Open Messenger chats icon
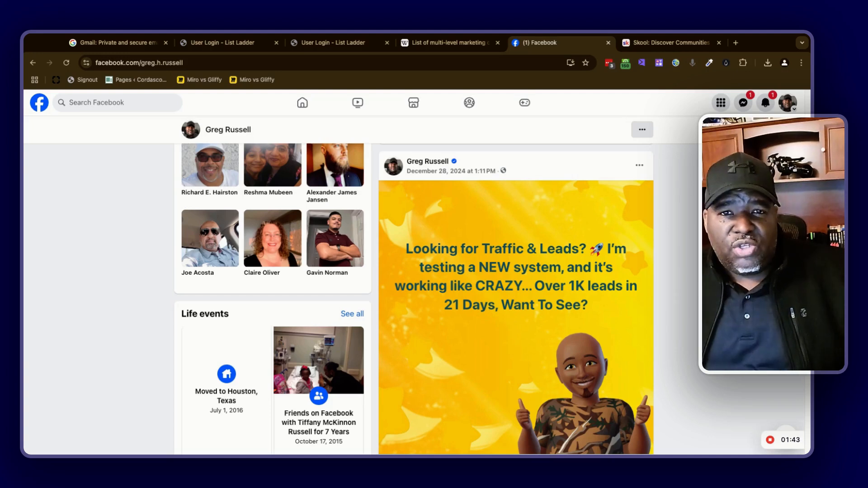This screenshot has width=868, height=488. 743,103
